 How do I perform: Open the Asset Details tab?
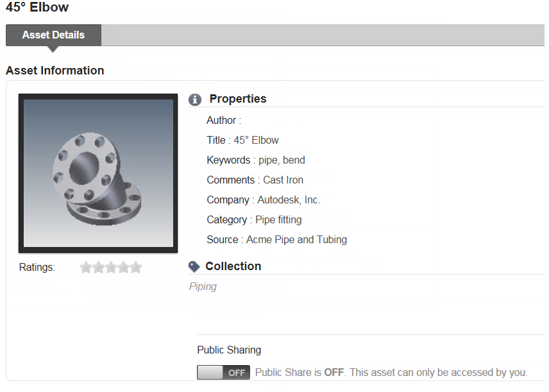coord(53,35)
